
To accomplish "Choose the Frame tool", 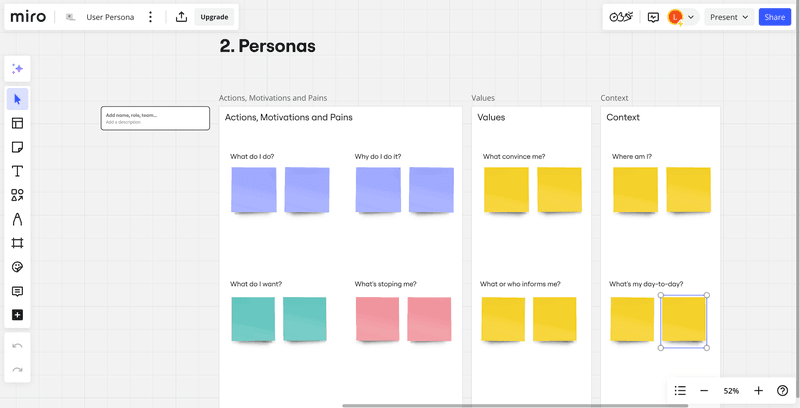I will pos(17,243).
